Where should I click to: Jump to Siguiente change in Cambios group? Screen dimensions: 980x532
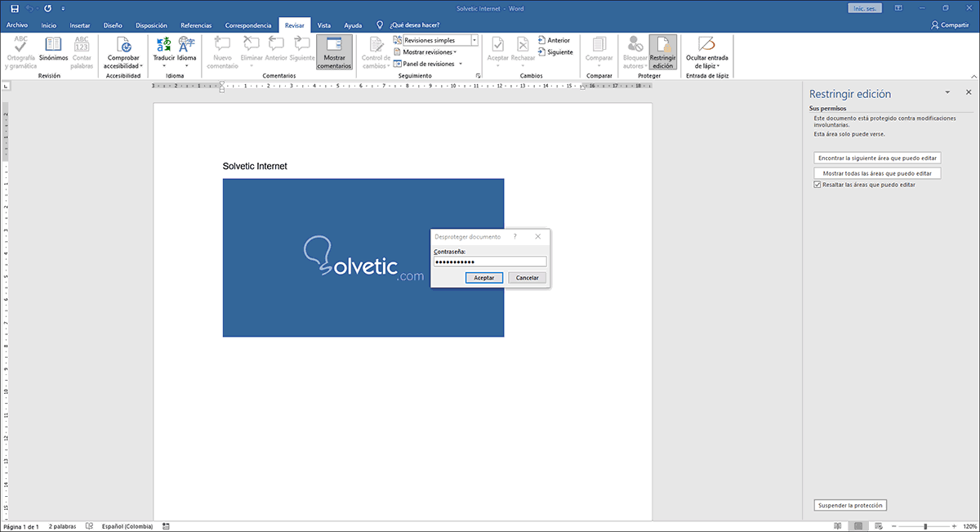tap(555, 51)
